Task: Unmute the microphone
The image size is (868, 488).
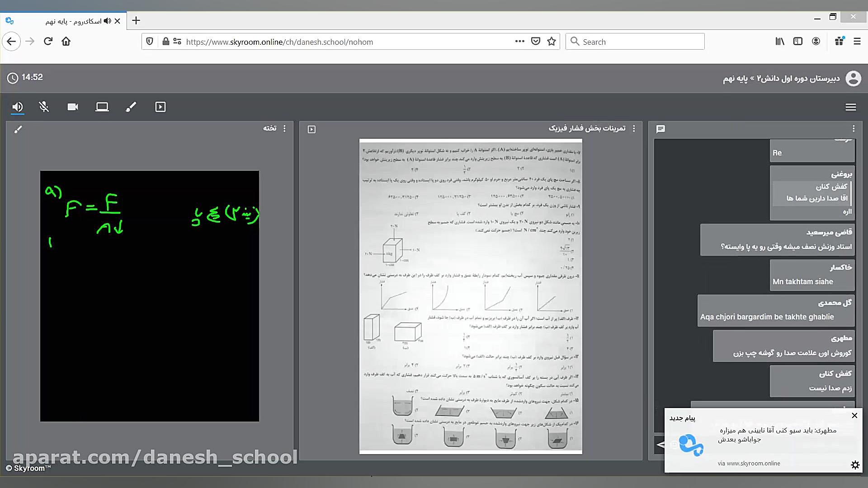Action: (44, 107)
